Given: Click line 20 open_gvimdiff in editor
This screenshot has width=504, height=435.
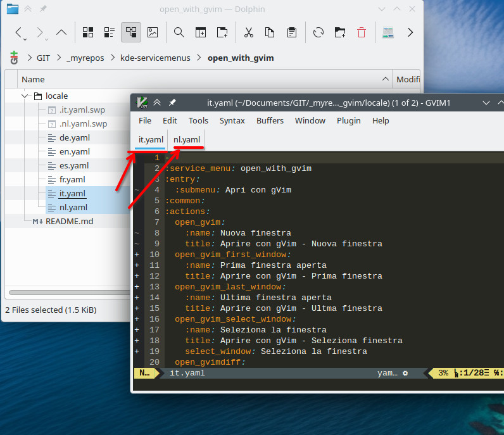Looking at the screenshot, I should pyautogui.click(x=210, y=362).
